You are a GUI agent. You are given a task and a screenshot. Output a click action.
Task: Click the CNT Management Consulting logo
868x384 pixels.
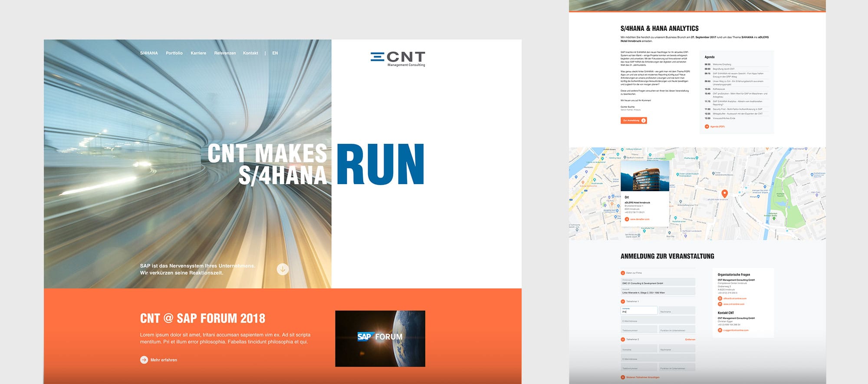pos(398,59)
